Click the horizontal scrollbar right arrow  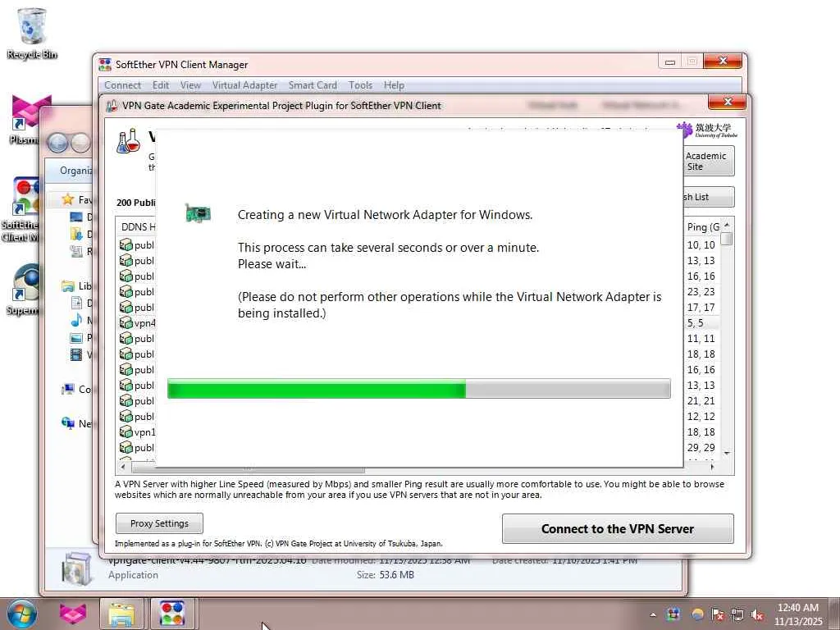coord(712,467)
